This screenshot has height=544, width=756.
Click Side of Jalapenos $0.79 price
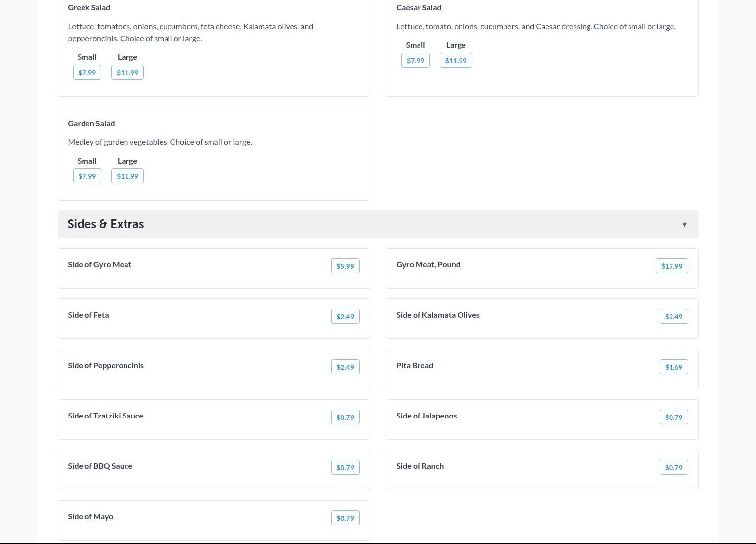tap(673, 418)
